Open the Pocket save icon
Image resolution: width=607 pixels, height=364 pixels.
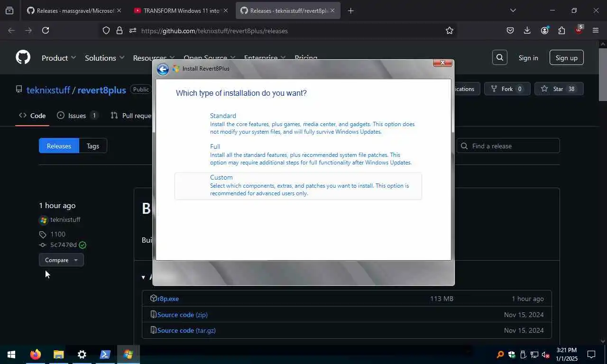(x=510, y=30)
